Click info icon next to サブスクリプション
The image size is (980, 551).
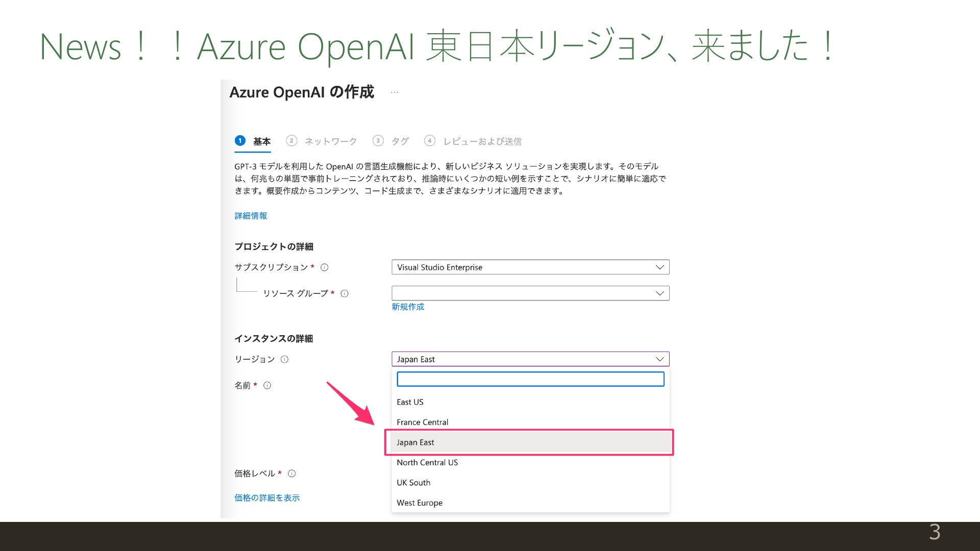click(x=324, y=267)
